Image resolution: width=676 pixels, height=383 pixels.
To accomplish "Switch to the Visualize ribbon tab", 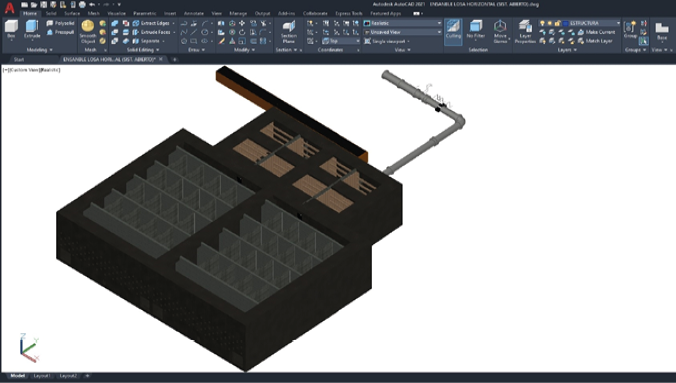I will pyautogui.click(x=116, y=13).
